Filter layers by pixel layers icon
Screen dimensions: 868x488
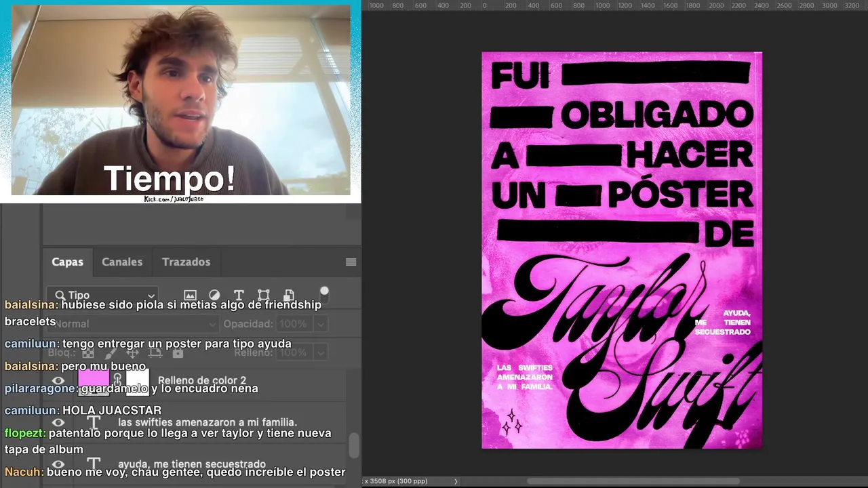190,295
